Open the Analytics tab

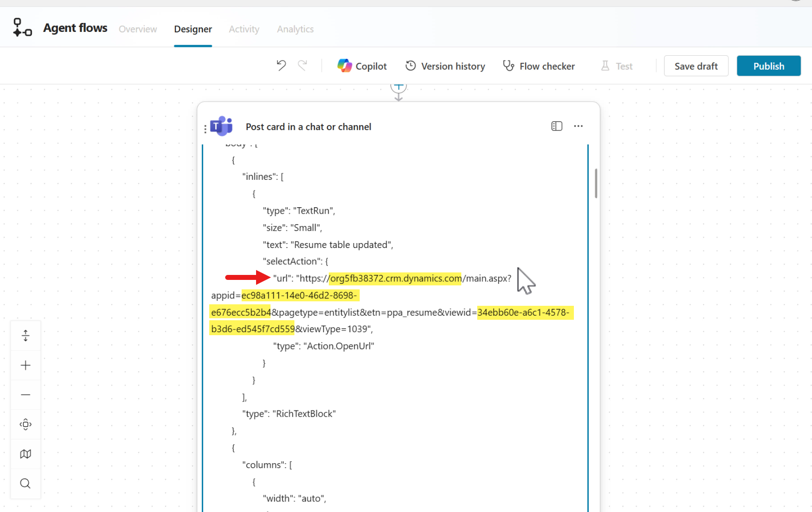point(295,29)
